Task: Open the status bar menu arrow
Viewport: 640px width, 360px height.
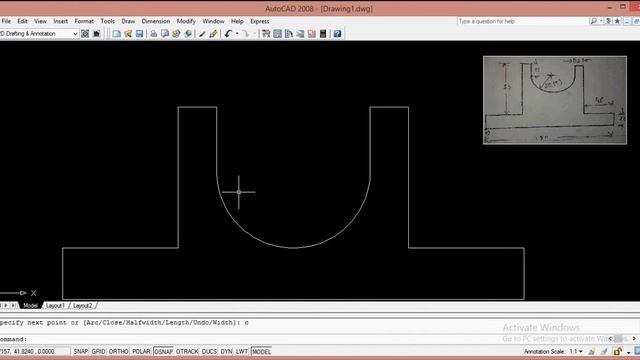Action: click(629, 352)
